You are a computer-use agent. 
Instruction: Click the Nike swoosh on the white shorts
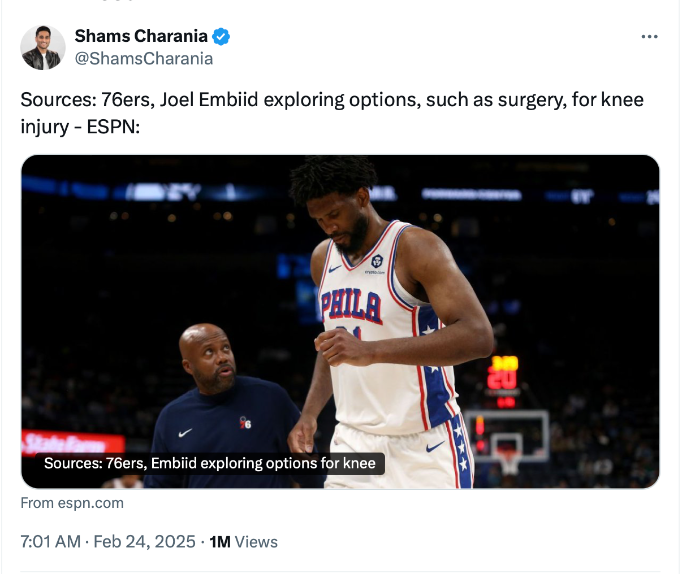coord(435,447)
